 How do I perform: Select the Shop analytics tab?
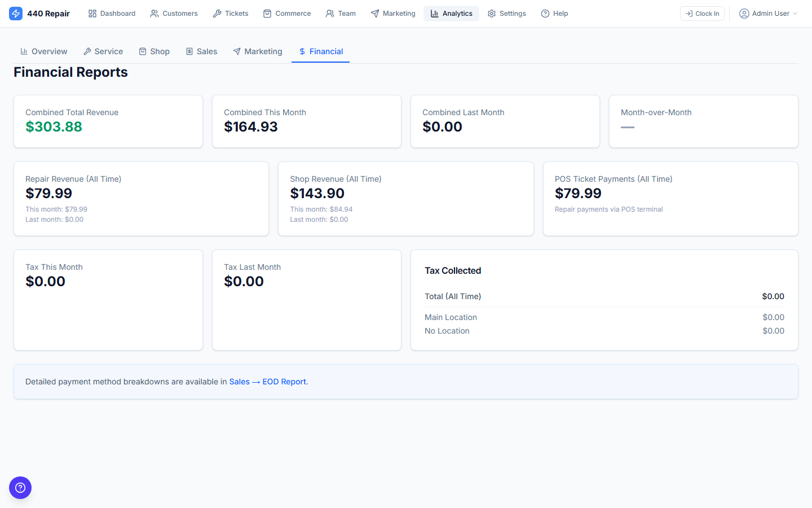[x=155, y=51]
